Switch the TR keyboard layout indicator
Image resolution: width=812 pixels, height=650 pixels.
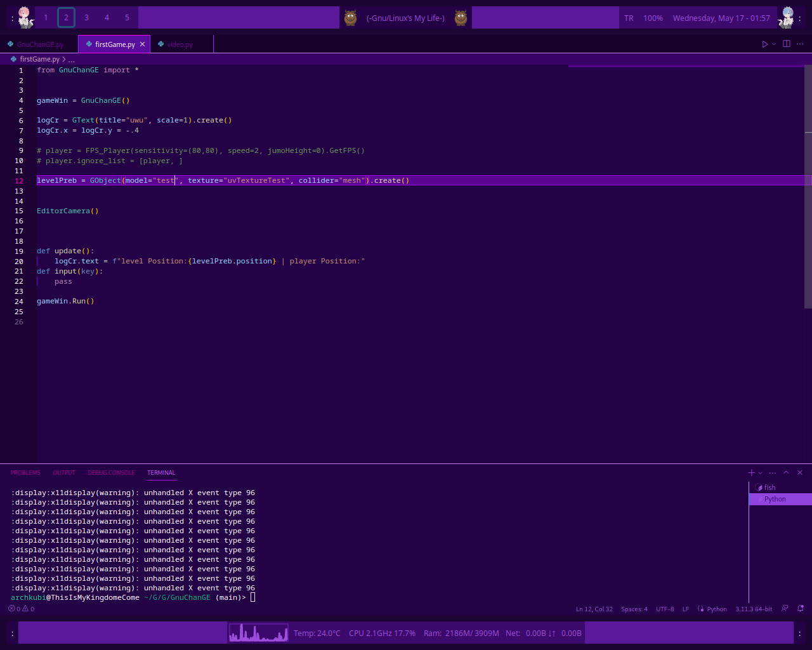tap(628, 18)
